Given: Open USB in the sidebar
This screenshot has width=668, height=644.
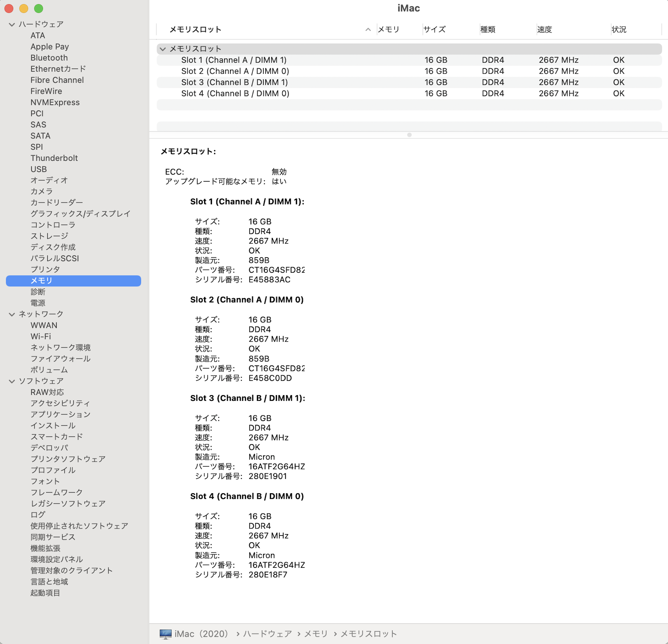Looking at the screenshot, I should click(x=39, y=169).
